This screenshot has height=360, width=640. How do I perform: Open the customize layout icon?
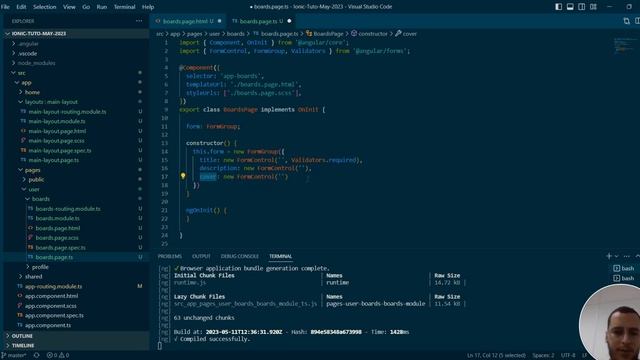593,7
